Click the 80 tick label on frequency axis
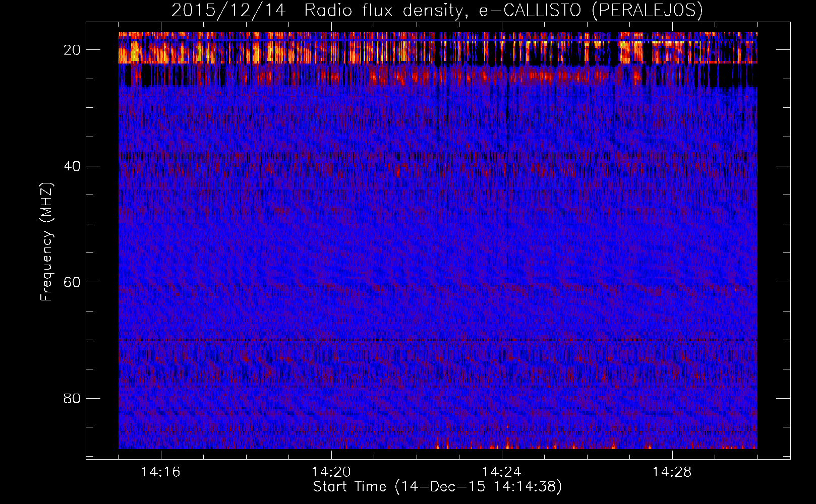Image resolution: width=816 pixels, height=504 pixels. click(73, 399)
